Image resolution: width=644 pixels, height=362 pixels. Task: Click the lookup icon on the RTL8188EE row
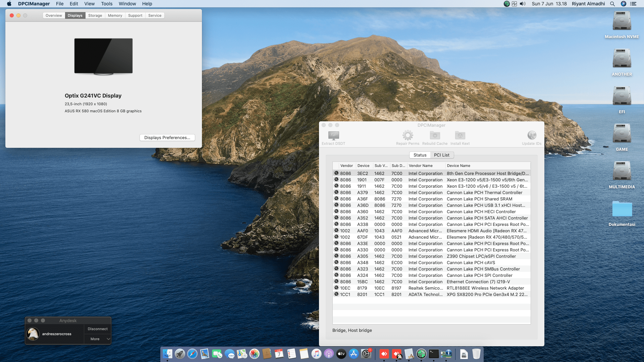[336, 288]
